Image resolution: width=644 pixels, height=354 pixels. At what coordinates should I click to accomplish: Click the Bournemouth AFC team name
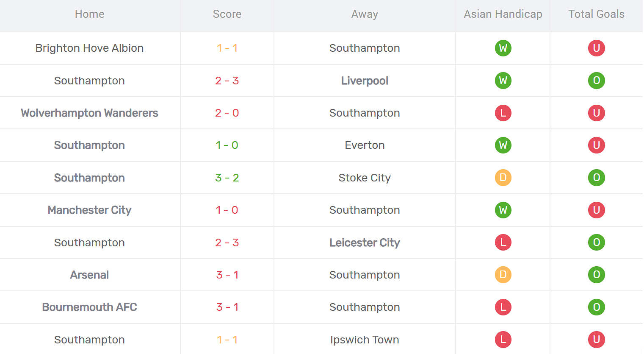(x=89, y=307)
